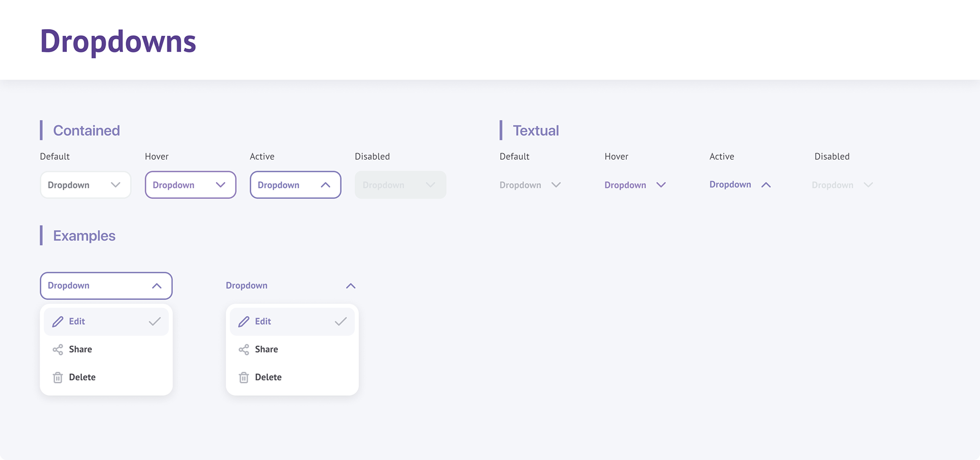The height and width of the screenshot is (460, 980).
Task: Open the Textual Hover dropdown label
Action: [x=625, y=185]
